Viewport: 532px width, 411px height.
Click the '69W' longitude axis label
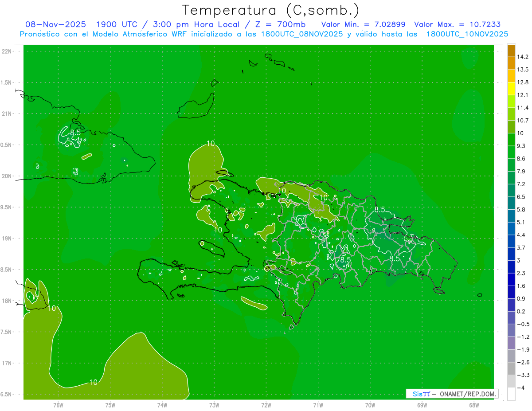coord(422,405)
